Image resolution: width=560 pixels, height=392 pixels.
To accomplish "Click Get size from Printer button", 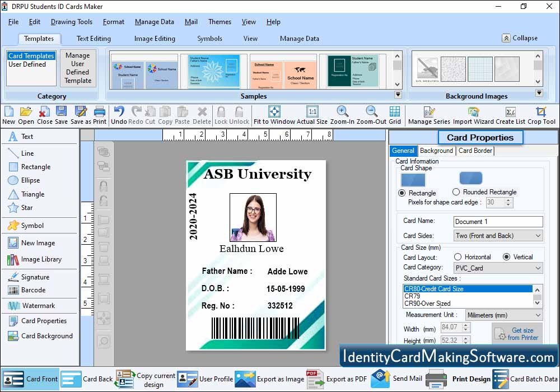I will (x=517, y=333).
